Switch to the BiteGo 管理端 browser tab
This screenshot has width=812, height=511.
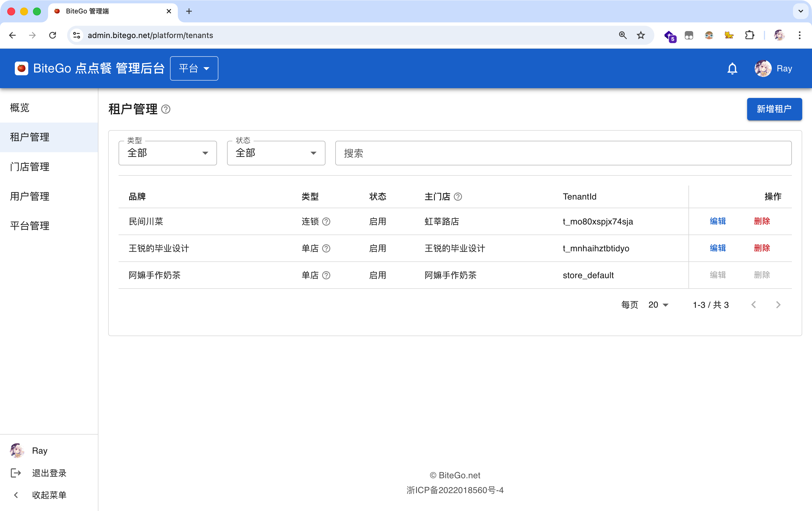(x=113, y=11)
